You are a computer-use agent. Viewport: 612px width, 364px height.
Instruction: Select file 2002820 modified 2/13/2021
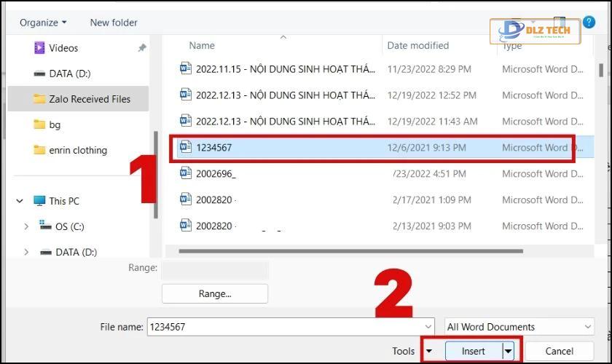(x=216, y=226)
